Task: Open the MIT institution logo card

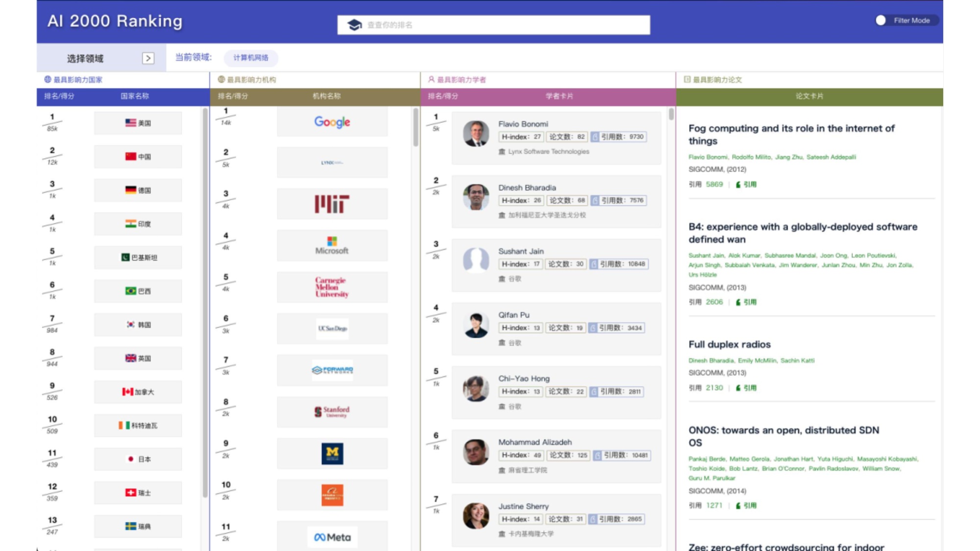Action: click(332, 204)
